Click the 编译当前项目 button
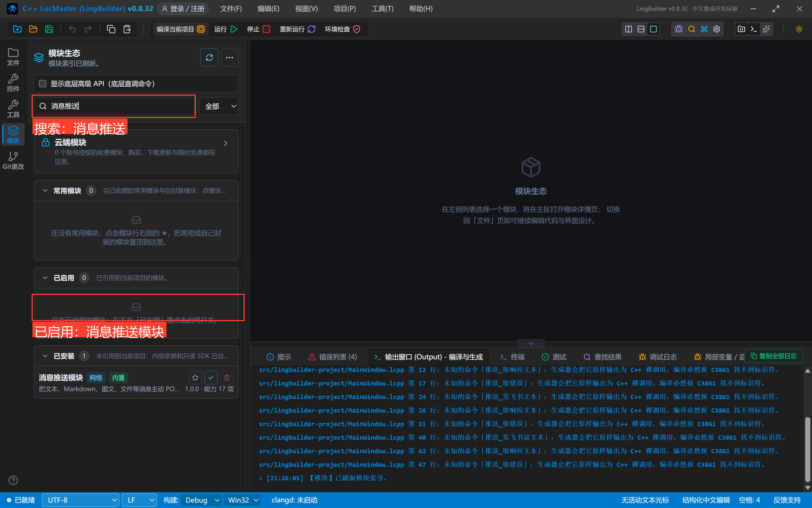812x508 pixels. click(181, 29)
